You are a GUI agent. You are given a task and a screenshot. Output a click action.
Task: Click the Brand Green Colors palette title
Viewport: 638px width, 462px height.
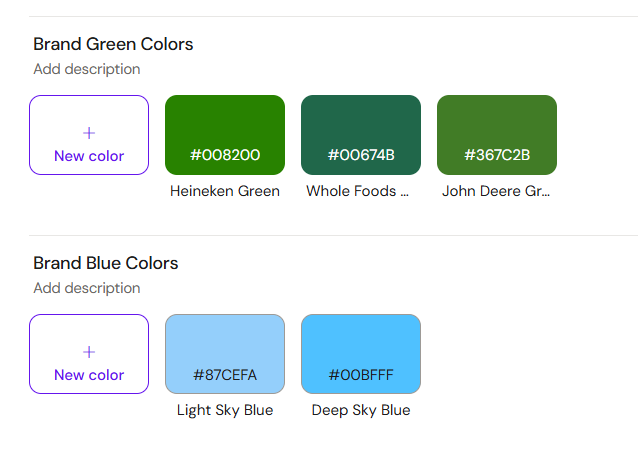[113, 44]
